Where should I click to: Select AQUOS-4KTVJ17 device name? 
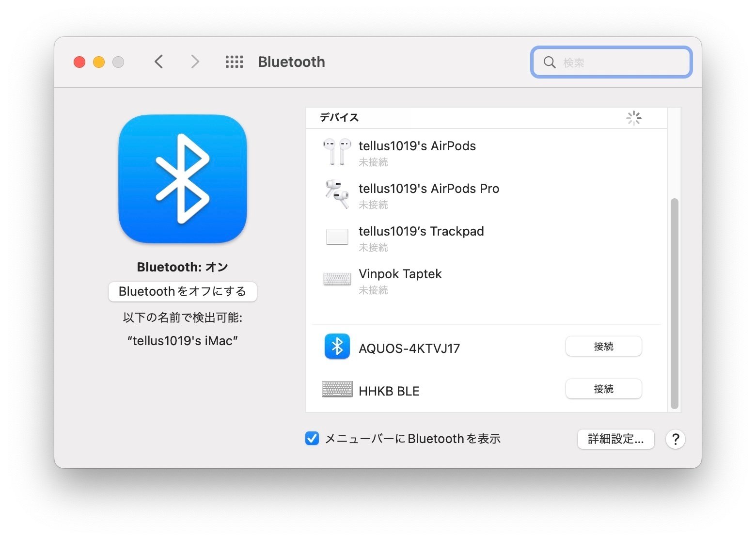(x=409, y=349)
